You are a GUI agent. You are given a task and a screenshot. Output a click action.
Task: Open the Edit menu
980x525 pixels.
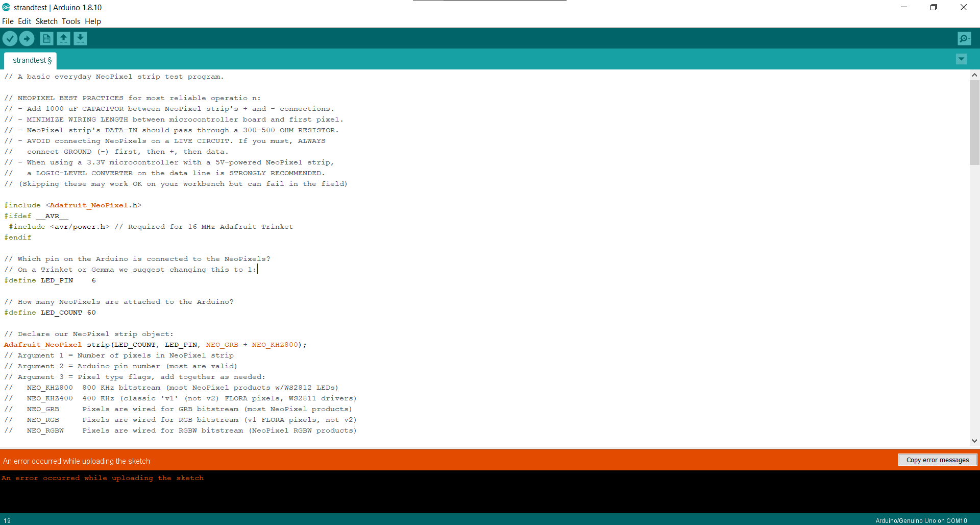pos(24,21)
